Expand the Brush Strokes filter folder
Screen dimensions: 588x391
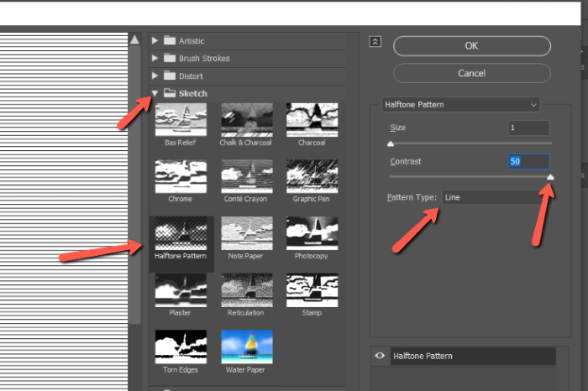(x=155, y=59)
